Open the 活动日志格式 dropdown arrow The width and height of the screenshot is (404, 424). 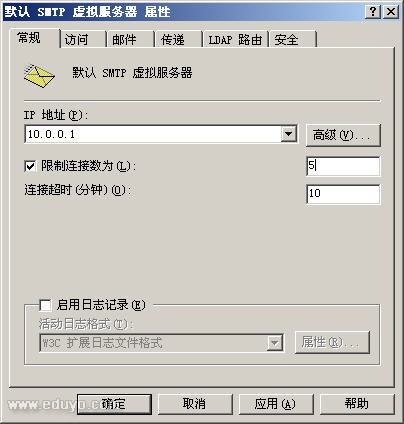275,343
